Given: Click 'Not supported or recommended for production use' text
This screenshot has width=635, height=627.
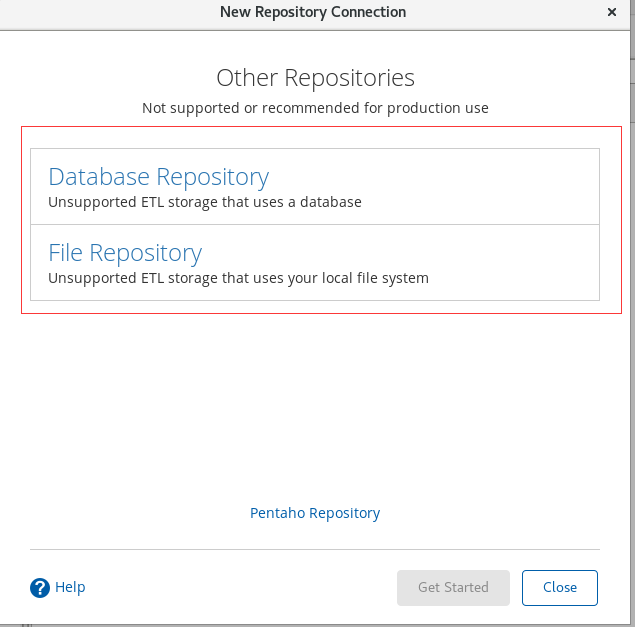Looking at the screenshot, I should click(x=315, y=108).
